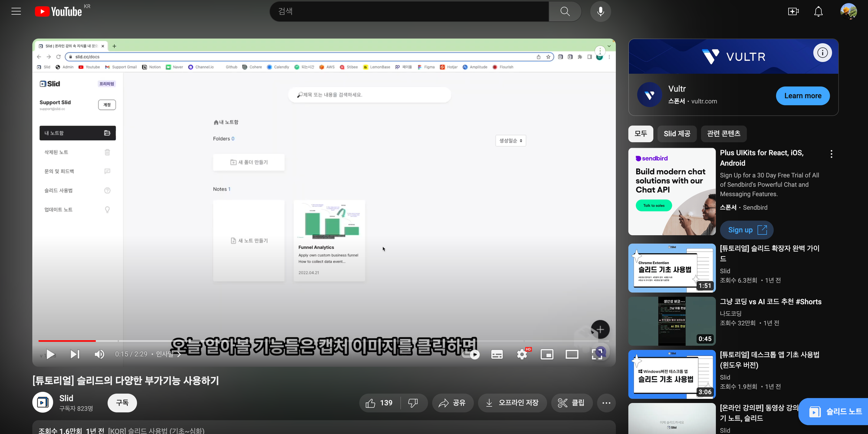Enter full screen mode

[597, 355]
